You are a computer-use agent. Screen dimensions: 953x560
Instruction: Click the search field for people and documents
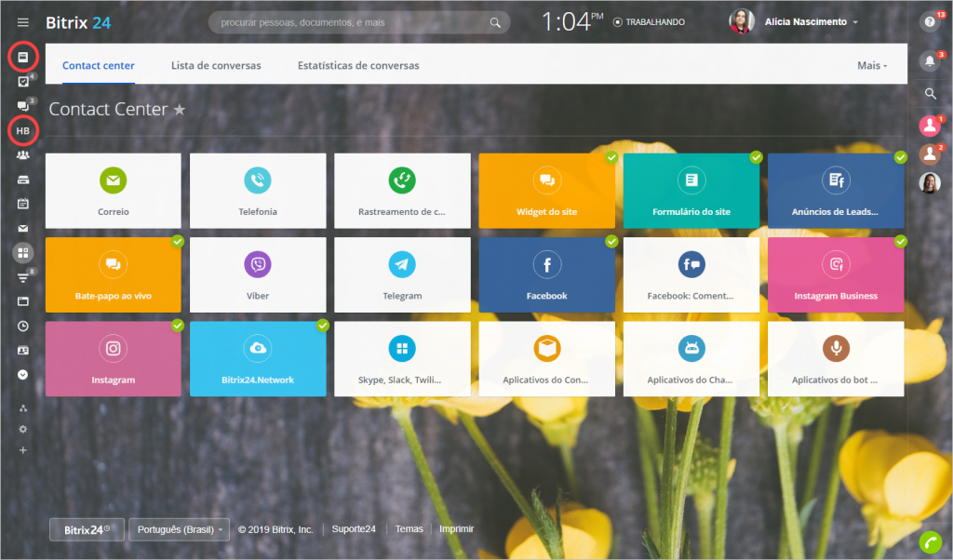coord(354,22)
